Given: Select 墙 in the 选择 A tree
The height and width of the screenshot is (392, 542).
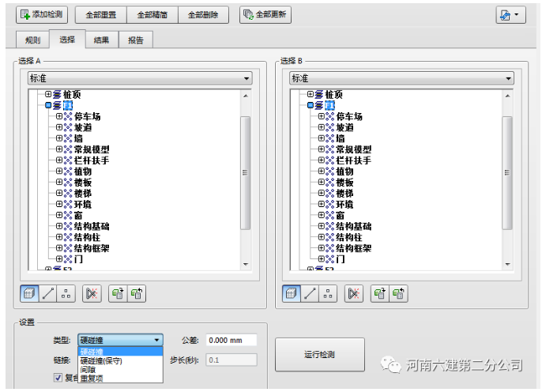Looking at the screenshot, I should click(x=78, y=138).
